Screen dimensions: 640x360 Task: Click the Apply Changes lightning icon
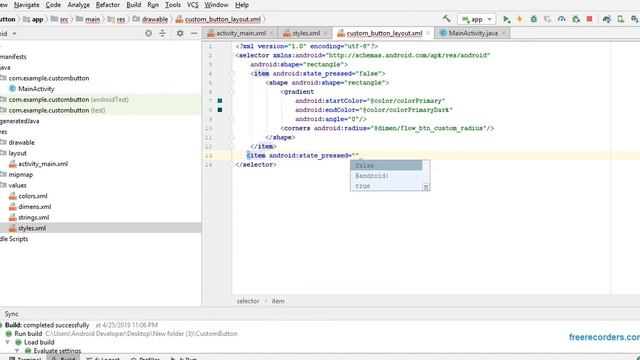[520, 19]
